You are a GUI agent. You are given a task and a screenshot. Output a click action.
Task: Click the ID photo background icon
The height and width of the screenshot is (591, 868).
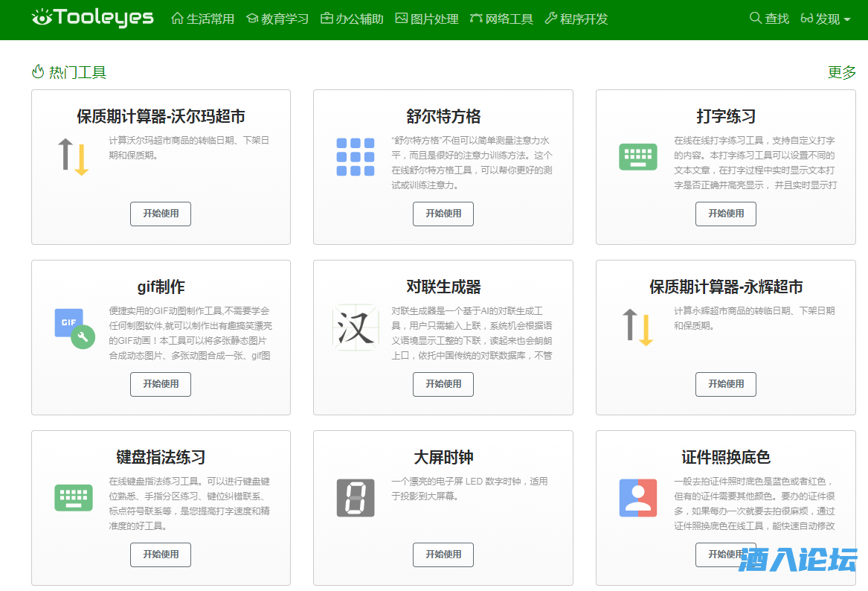coord(637,497)
